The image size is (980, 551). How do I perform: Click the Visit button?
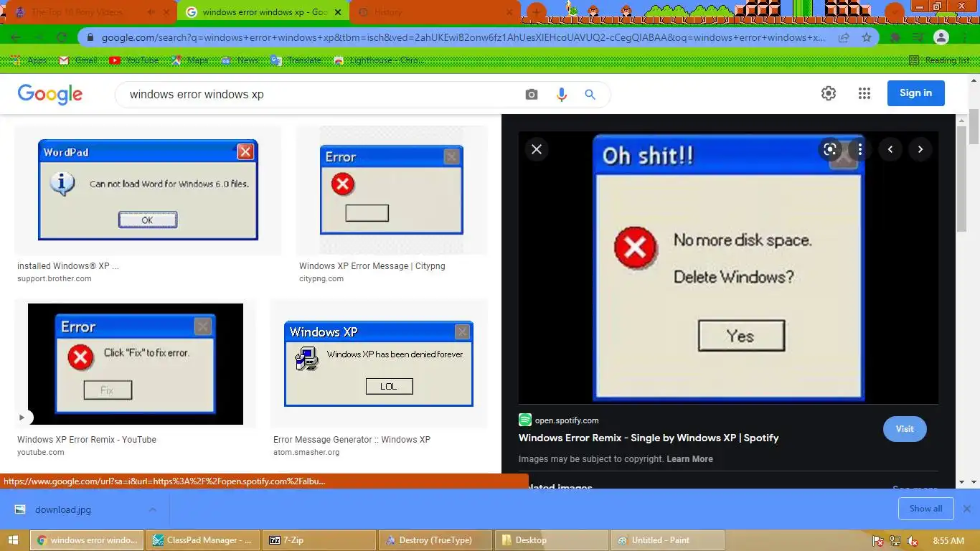pos(905,429)
